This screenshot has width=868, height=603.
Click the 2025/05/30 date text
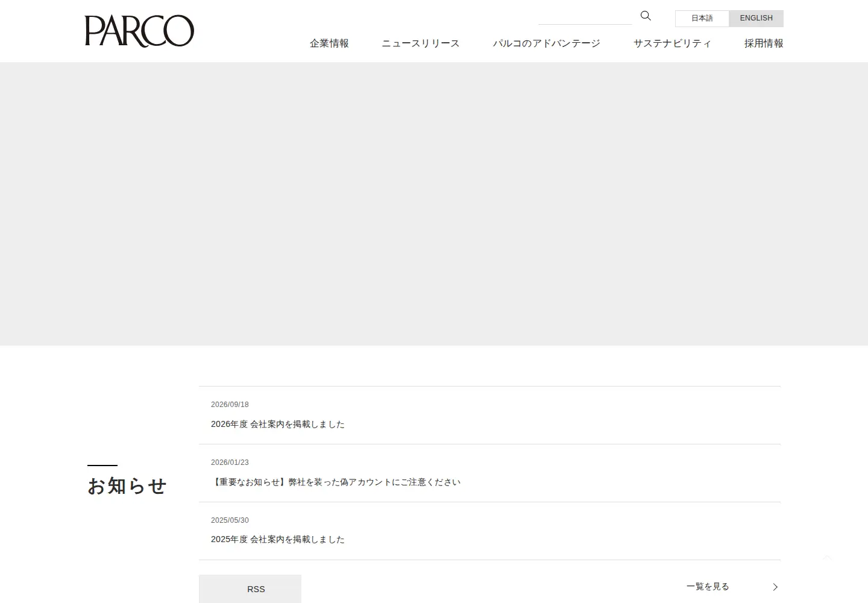tap(230, 520)
